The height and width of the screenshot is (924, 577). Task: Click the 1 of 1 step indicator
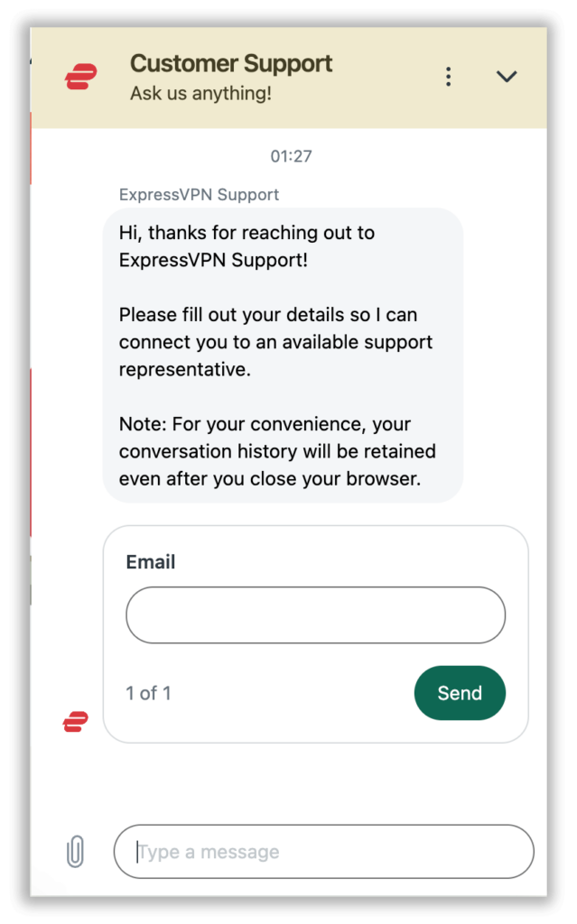coord(148,693)
